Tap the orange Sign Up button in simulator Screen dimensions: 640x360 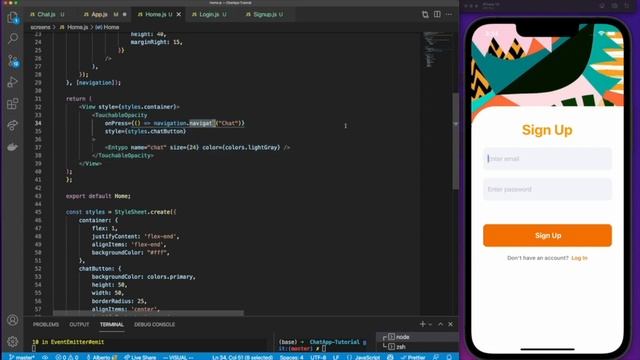pos(547,236)
